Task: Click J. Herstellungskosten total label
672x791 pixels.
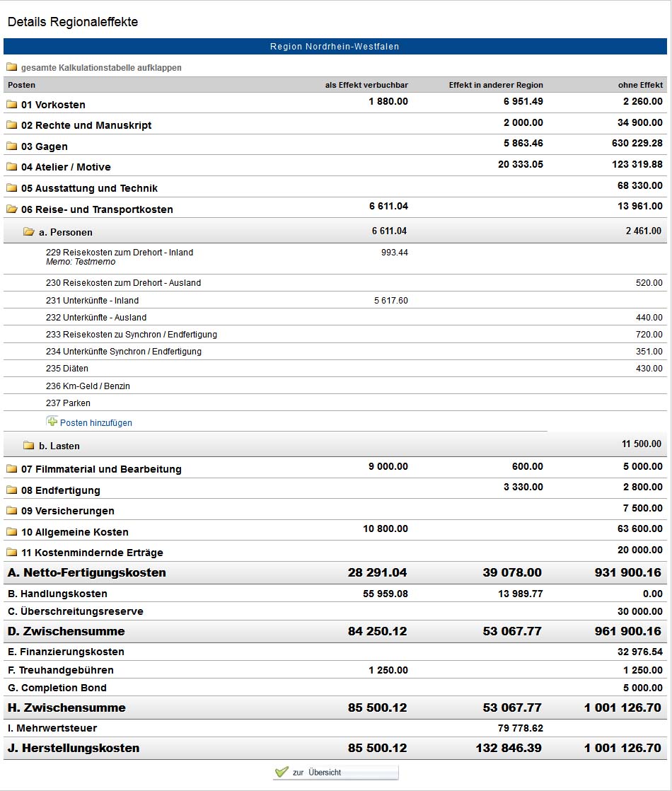Action: pos(74,748)
